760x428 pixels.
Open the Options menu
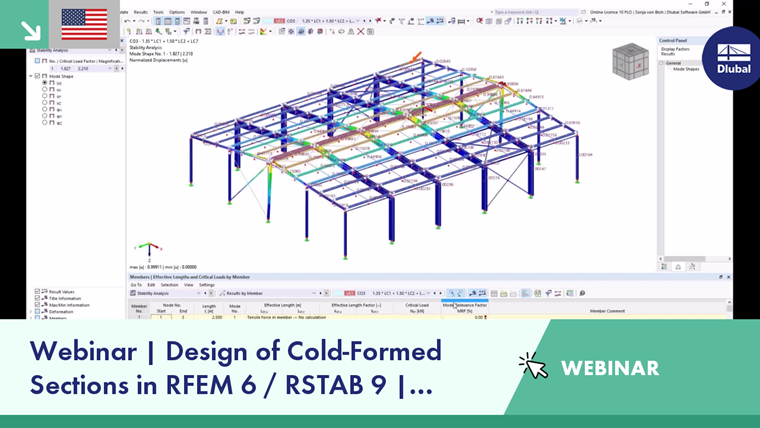tap(177, 12)
